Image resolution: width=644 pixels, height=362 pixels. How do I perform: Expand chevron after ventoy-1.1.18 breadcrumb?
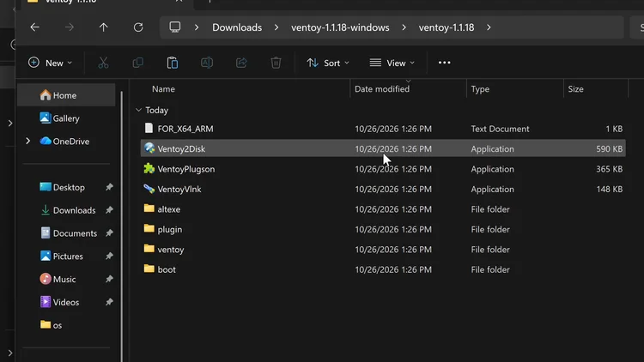click(x=489, y=27)
